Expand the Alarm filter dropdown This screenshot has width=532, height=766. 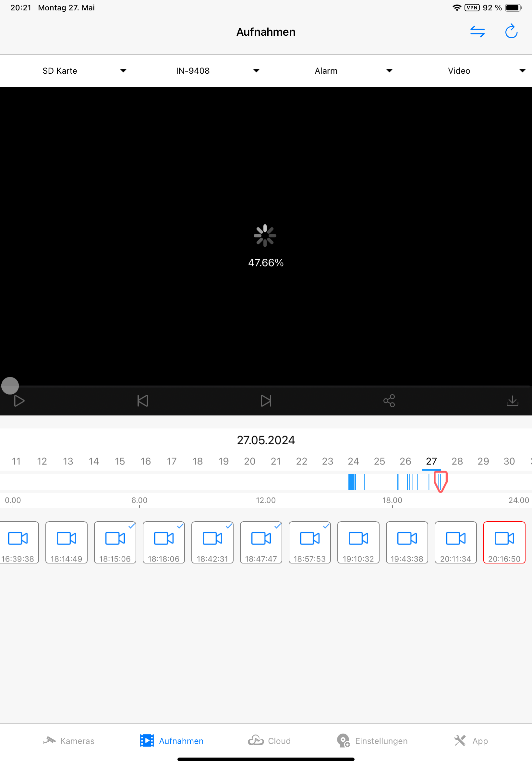click(x=332, y=71)
